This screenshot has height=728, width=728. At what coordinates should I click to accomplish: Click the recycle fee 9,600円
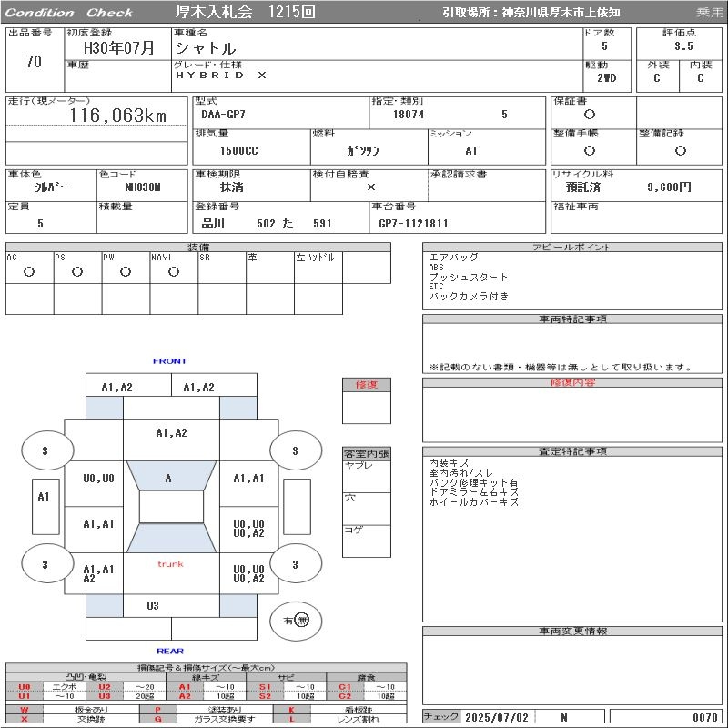point(669,187)
